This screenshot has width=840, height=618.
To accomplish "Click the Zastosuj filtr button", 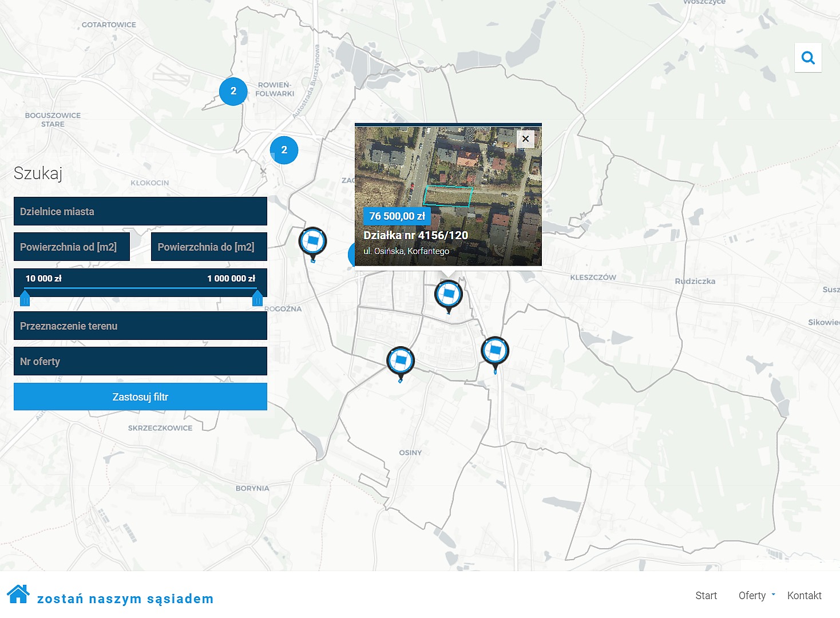I will click(x=140, y=397).
